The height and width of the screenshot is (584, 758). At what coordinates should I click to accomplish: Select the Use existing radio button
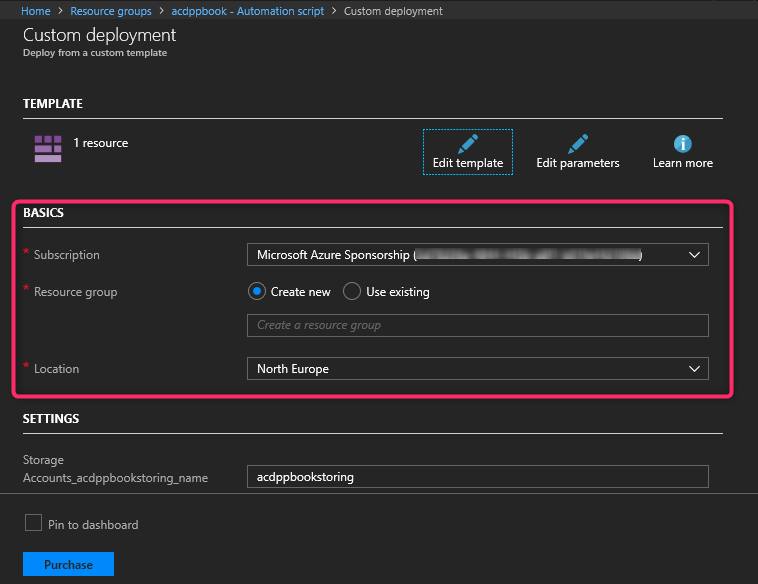point(351,292)
